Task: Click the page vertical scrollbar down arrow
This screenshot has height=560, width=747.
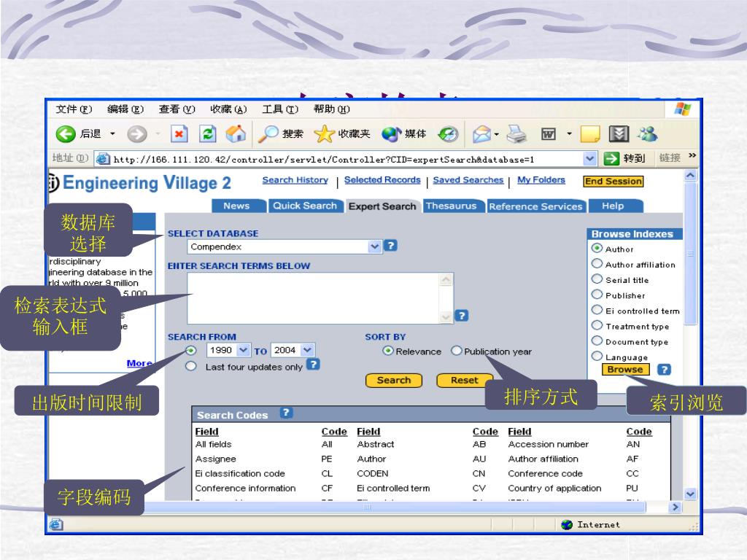Action: (x=690, y=494)
